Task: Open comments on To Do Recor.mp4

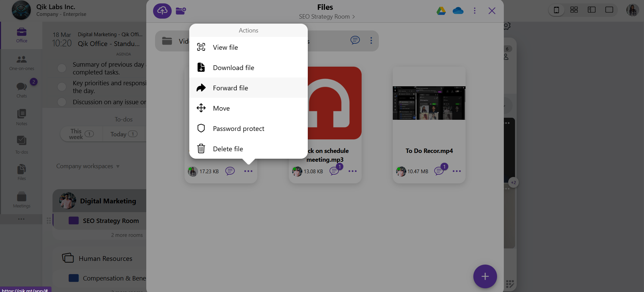Action: (x=439, y=171)
